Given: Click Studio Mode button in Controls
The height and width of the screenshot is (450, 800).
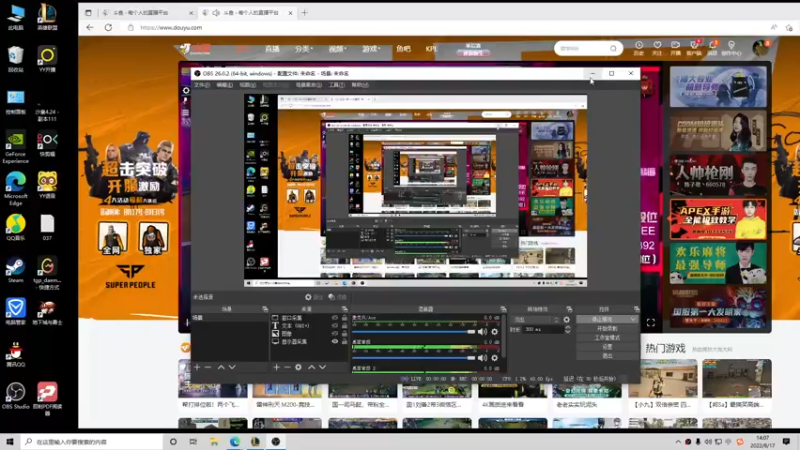Looking at the screenshot, I should click(607, 338).
